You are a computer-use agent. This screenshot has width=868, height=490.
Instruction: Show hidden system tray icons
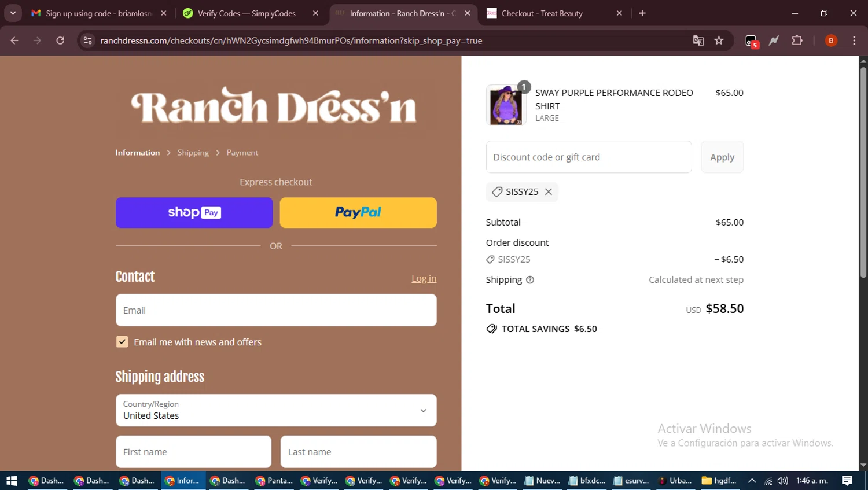(x=752, y=481)
